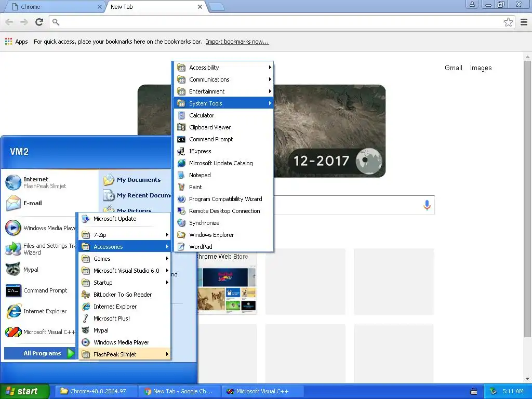Image resolution: width=532 pixels, height=399 pixels.
Task: Click the E-mail envelope icon in Start menu
Action: point(13,203)
